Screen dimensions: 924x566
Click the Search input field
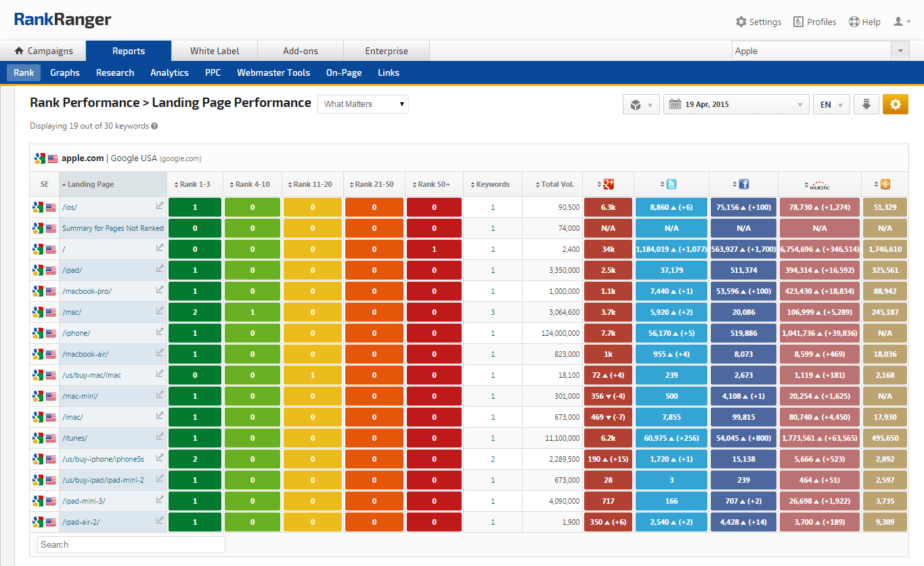pyautogui.click(x=131, y=544)
